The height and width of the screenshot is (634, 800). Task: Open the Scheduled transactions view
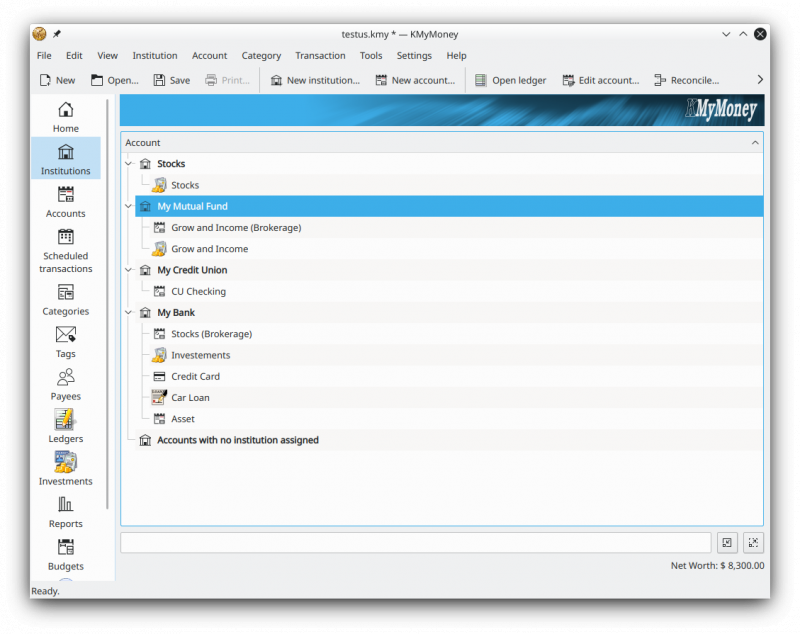pyautogui.click(x=65, y=250)
